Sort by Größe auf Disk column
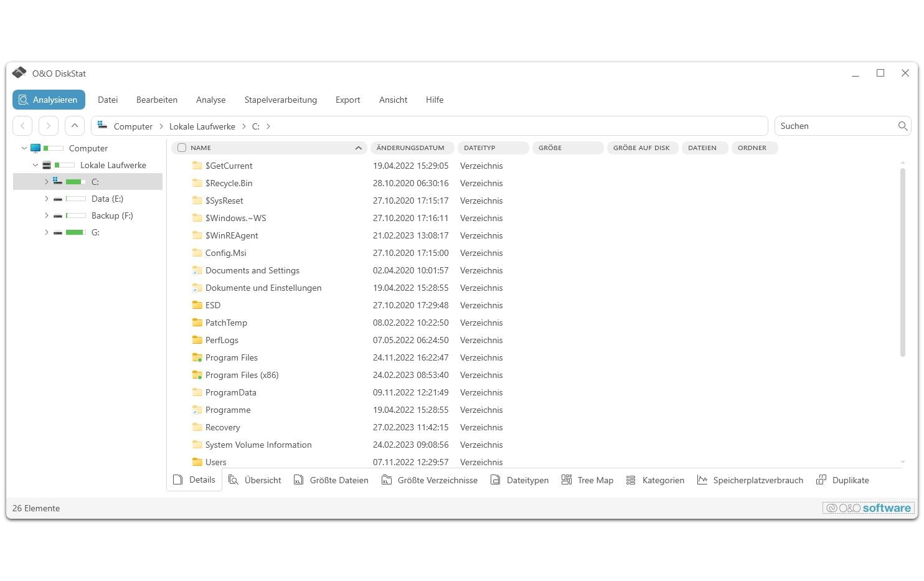This screenshot has width=924, height=581. (x=643, y=148)
